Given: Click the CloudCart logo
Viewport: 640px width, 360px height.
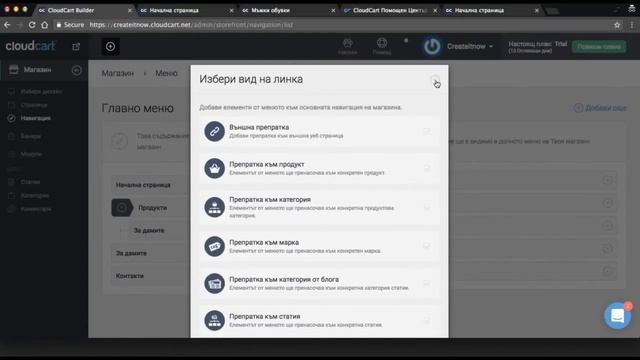Looking at the screenshot, I should coord(31,46).
